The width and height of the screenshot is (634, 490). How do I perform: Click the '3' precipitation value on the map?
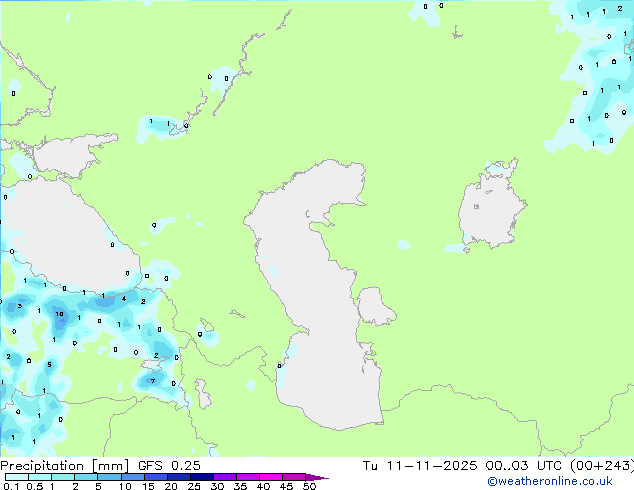coord(20,306)
